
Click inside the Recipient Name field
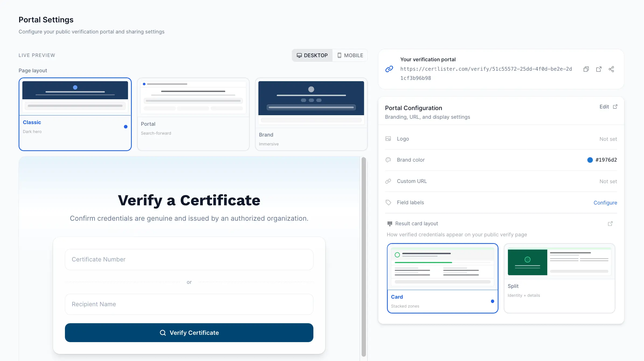[189, 304]
